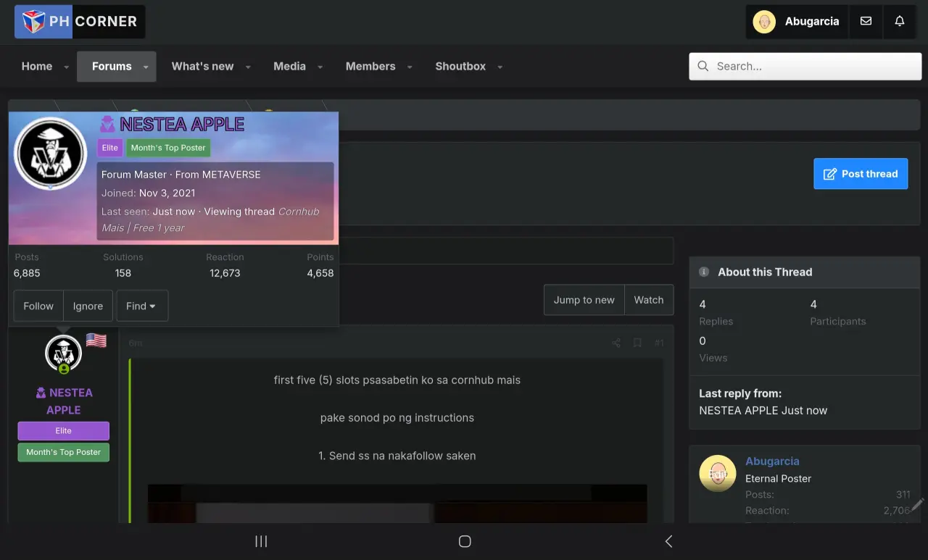Viewport: 928px width, 560px height.
Task: Click the US flag icon beside avatar
Action: (96, 340)
